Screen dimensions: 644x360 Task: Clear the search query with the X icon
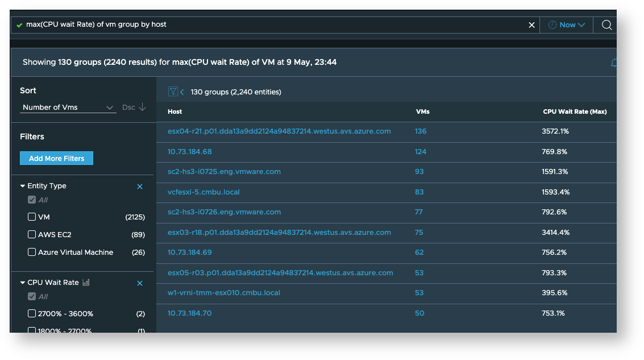(x=531, y=25)
